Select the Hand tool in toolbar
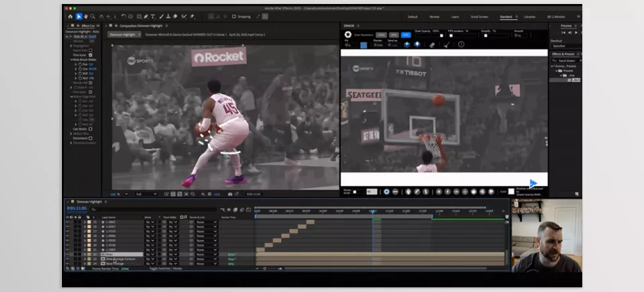Image resolution: width=644 pixels, height=292 pixels. click(x=86, y=17)
